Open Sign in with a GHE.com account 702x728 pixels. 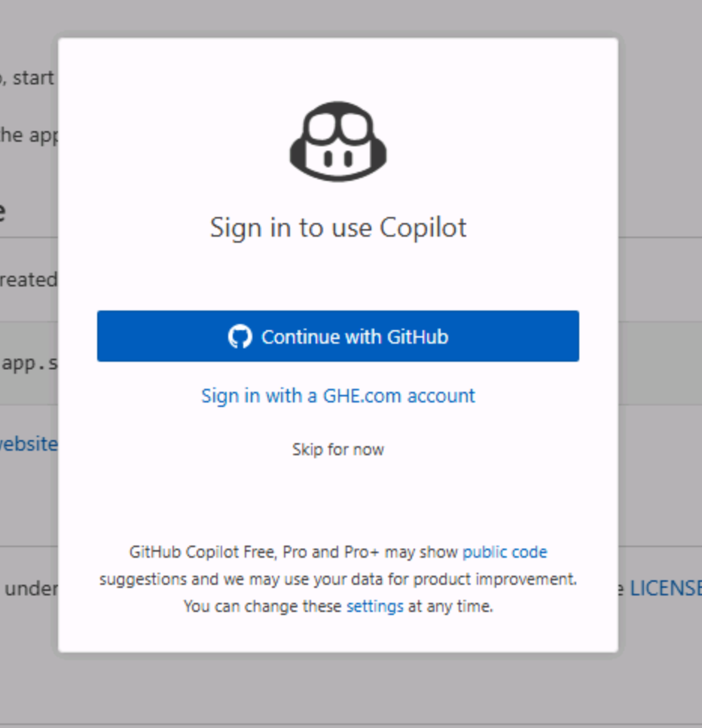(x=338, y=395)
